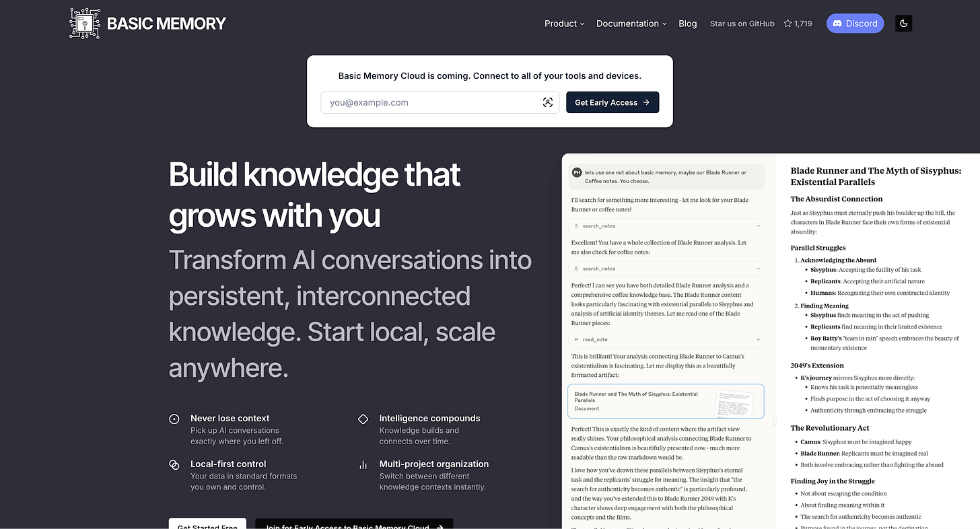980x529 pixels.
Task: Click the GitHub star count 1,719
Action: pyautogui.click(x=798, y=24)
